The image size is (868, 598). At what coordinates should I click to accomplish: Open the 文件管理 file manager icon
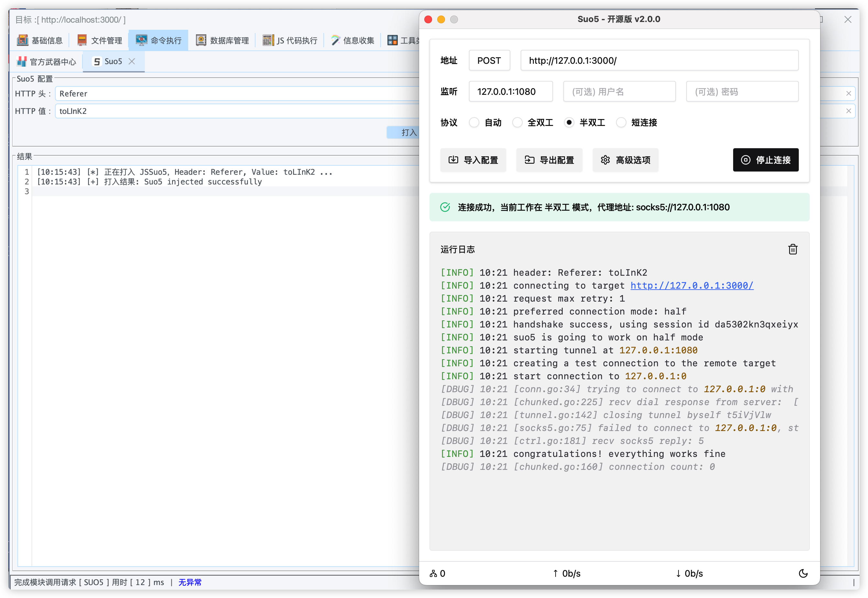(x=82, y=40)
